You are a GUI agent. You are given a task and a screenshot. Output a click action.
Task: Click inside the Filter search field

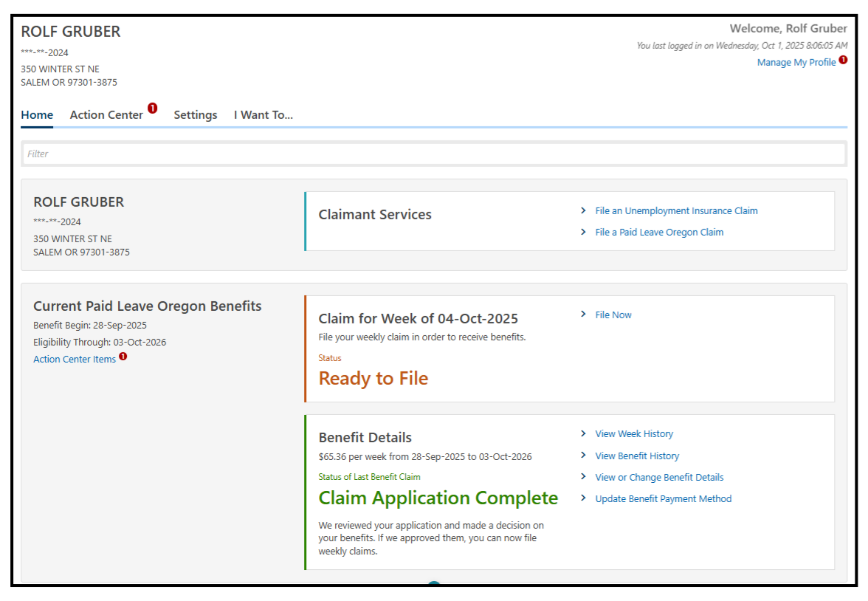[x=434, y=154]
